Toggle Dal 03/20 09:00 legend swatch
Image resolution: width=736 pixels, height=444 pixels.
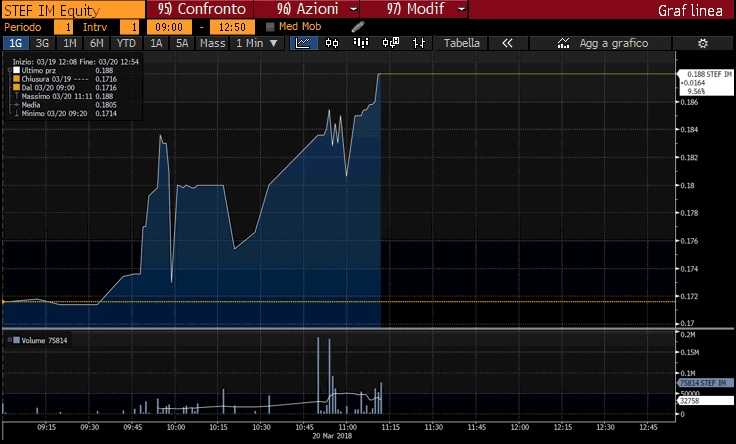click(16, 87)
